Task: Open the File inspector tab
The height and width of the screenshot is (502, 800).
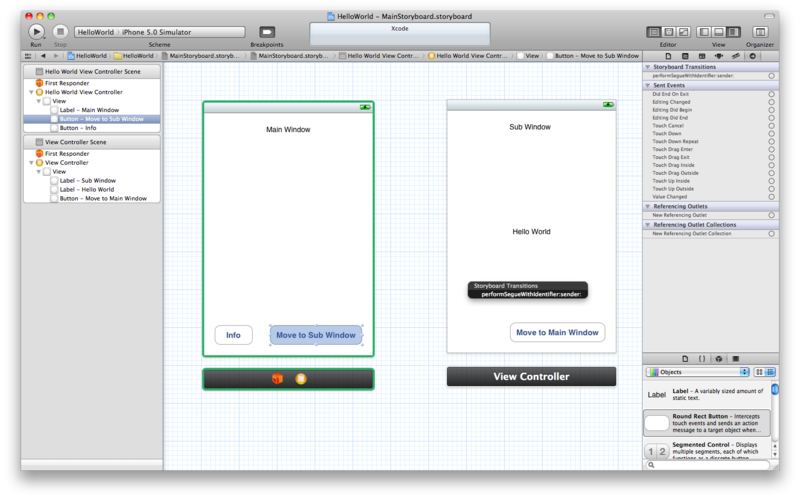Action: 668,56
